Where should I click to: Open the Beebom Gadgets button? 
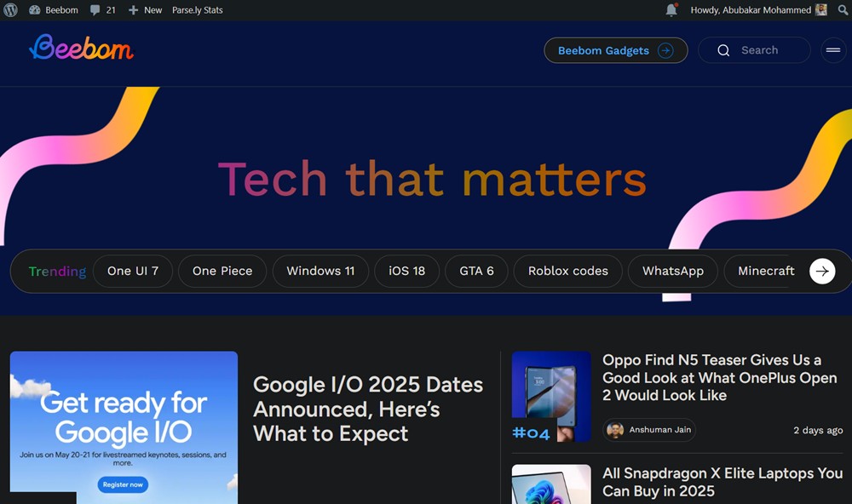tap(616, 50)
